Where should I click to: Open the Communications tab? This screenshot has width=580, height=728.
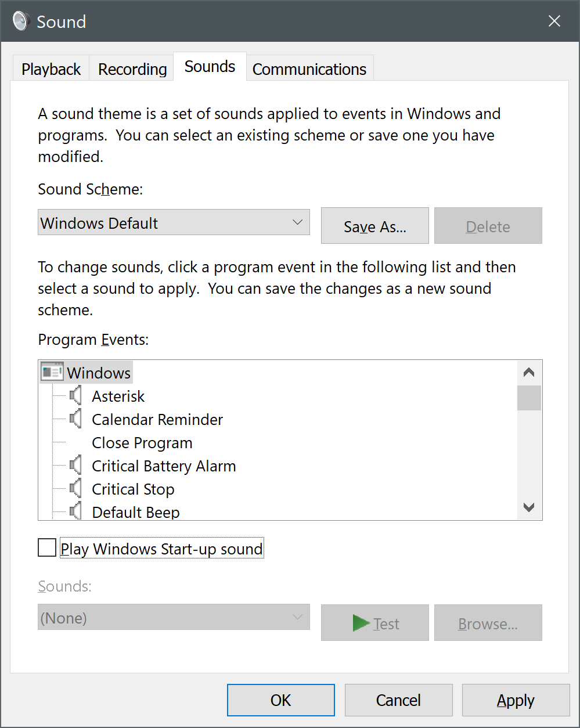pyautogui.click(x=309, y=69)
